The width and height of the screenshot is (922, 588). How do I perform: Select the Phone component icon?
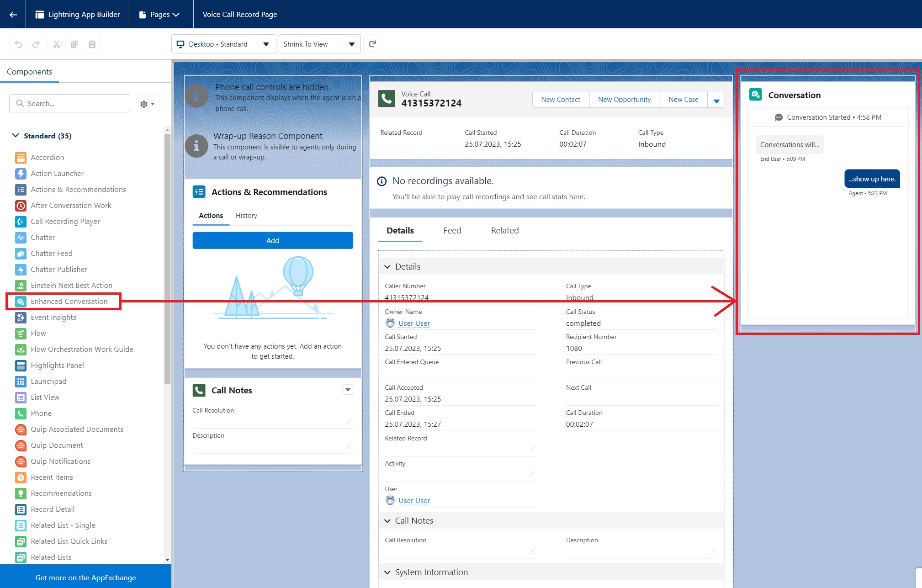pyautogui.click(x=21, y=413)
